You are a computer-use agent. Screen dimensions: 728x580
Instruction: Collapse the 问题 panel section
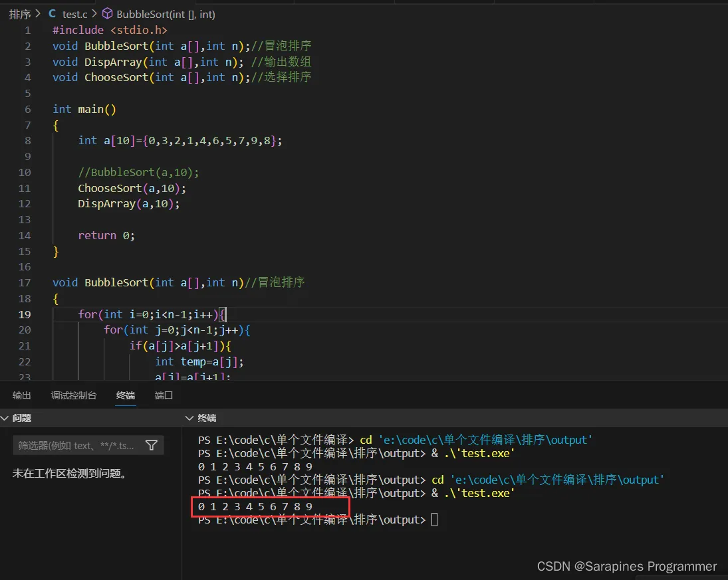tap(5, 418)
